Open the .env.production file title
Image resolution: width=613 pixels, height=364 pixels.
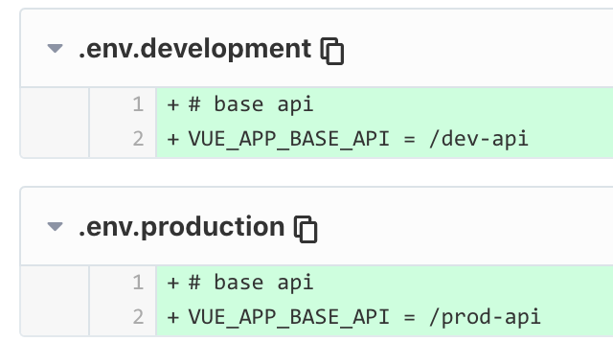(181, 227)
